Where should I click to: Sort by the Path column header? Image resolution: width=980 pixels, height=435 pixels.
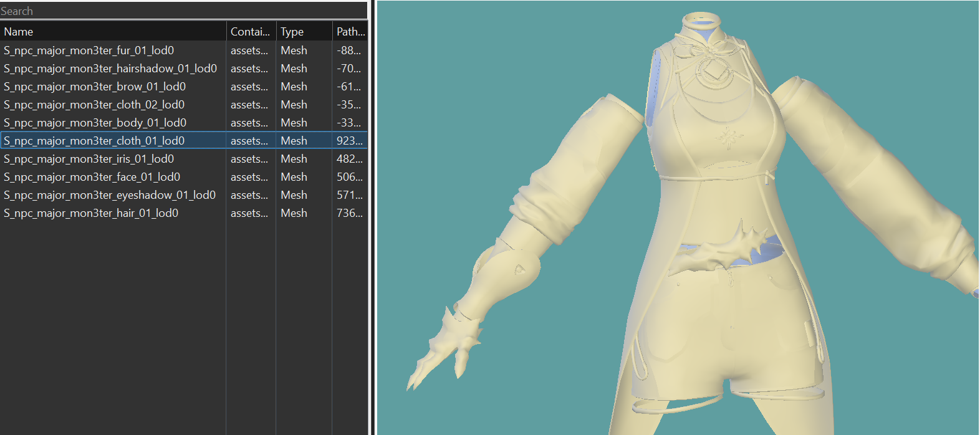[x=350, y=31]
